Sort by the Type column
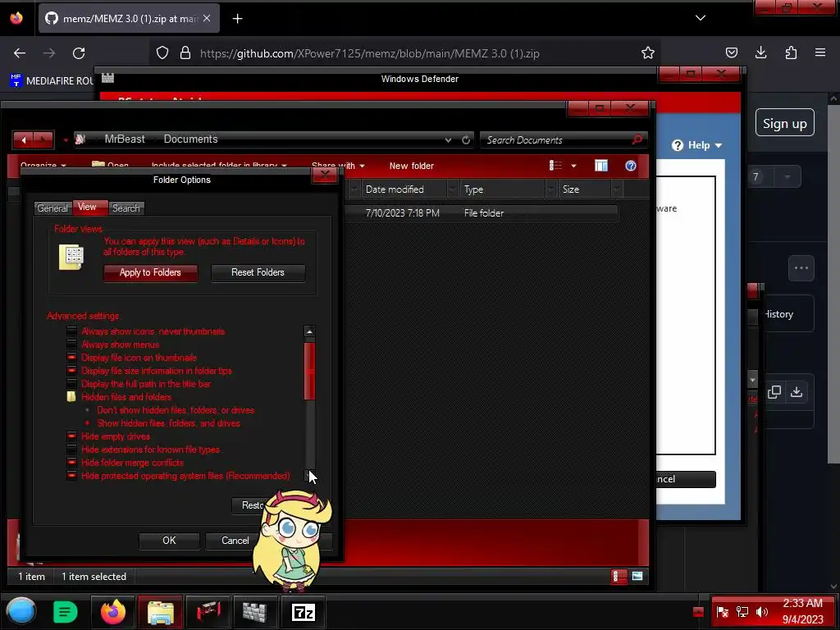 click(x=503, y=189)
